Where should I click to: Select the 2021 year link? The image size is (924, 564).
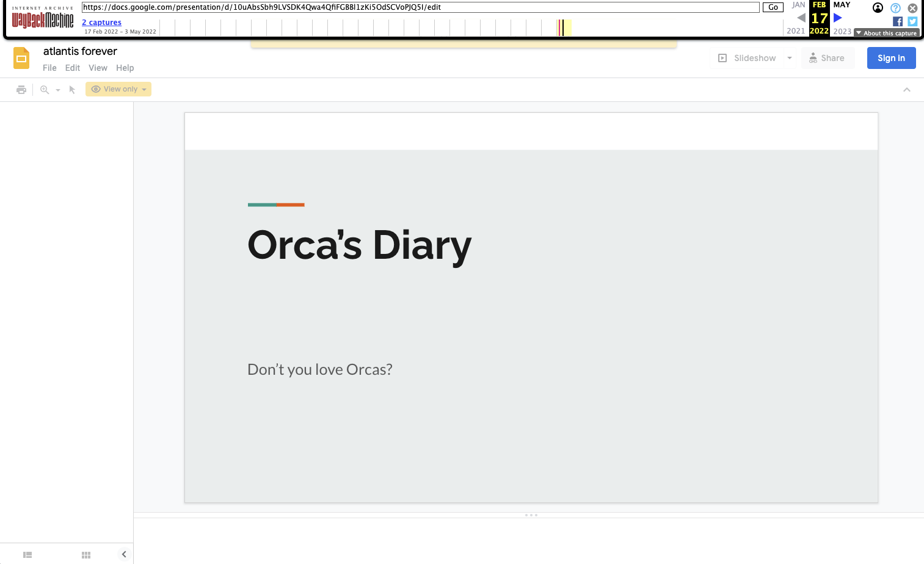tap(796, 31)
